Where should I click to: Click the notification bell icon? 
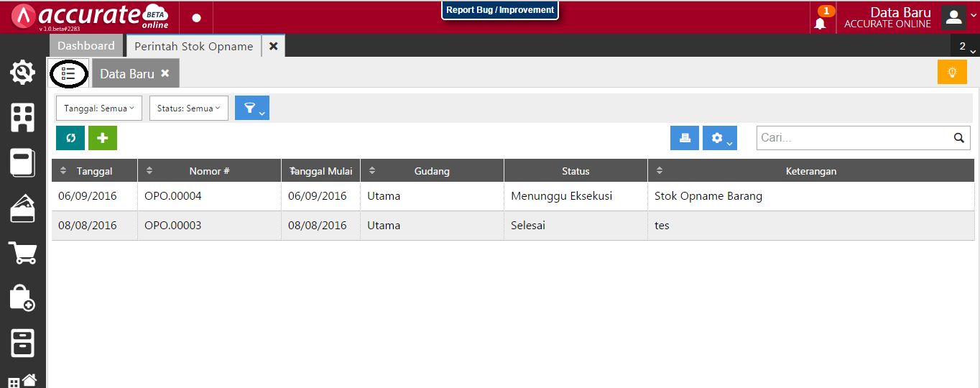(820, 23)
